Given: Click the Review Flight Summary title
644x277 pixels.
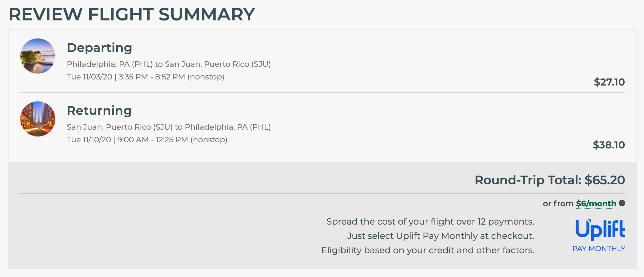Looking at the screenshot, I should 132,14.
